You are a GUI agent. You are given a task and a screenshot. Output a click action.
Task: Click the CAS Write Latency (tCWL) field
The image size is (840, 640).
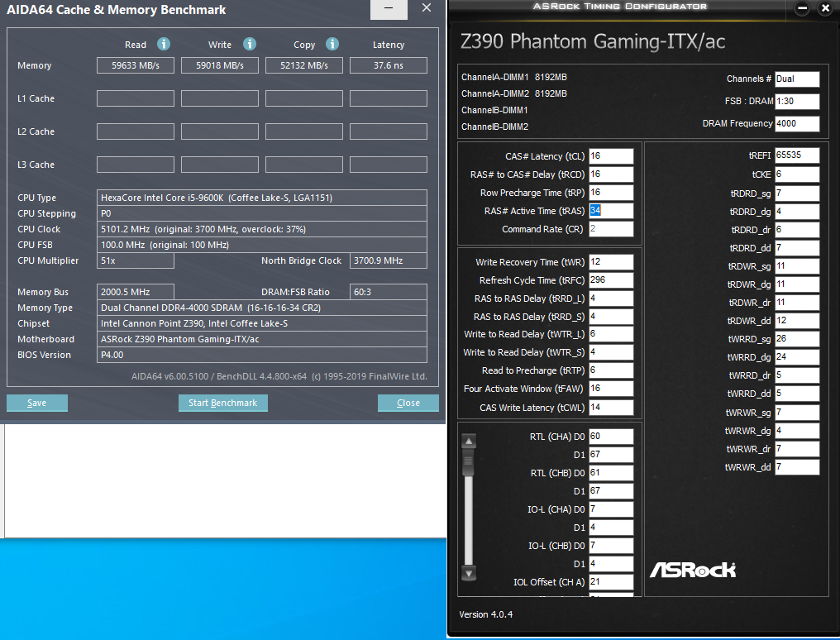click(x=611, y=408)
